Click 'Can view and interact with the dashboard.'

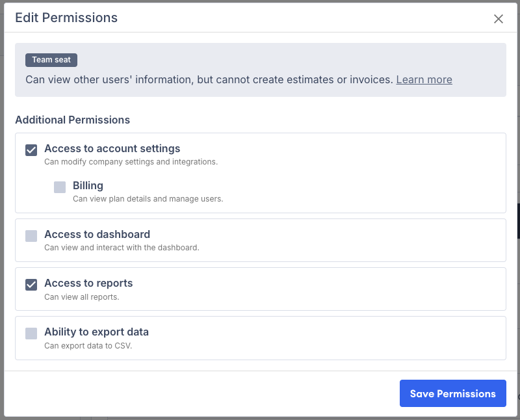[x=122, y=248]
